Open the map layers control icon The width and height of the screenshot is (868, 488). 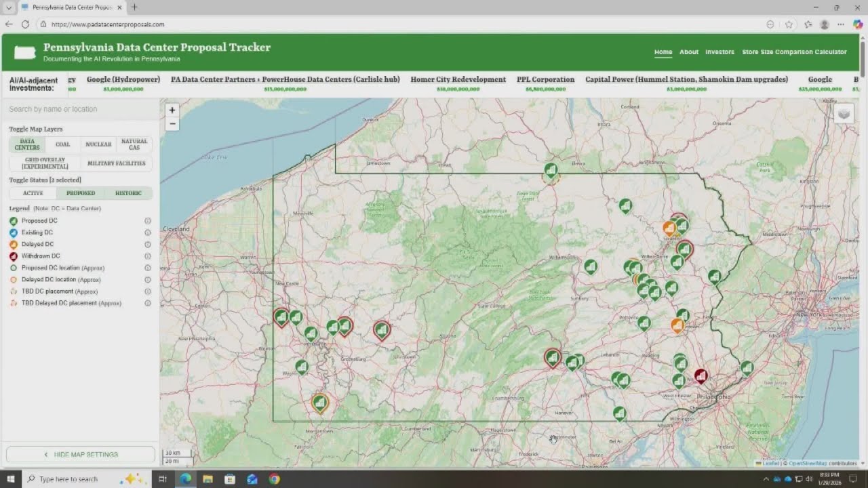click(844, 115)
